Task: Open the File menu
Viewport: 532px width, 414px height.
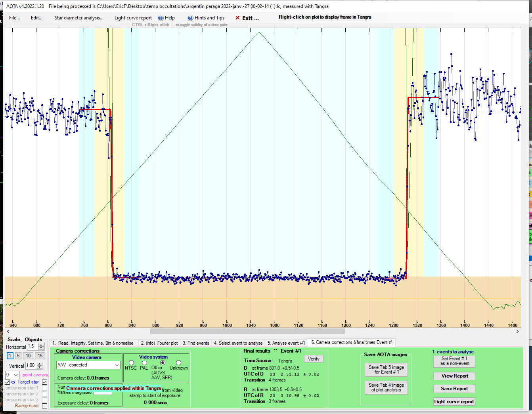Action: [14, 18]
